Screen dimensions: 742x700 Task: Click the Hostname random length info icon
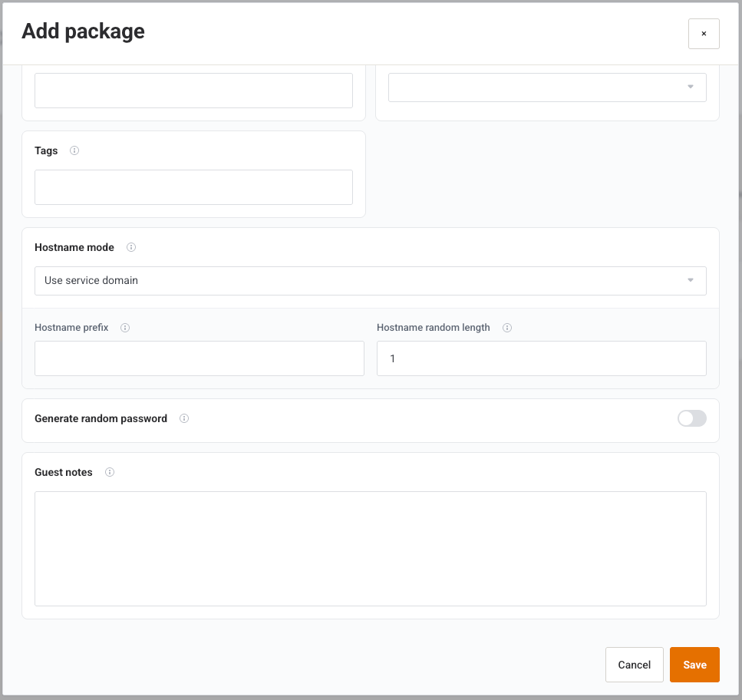point(506,328)
